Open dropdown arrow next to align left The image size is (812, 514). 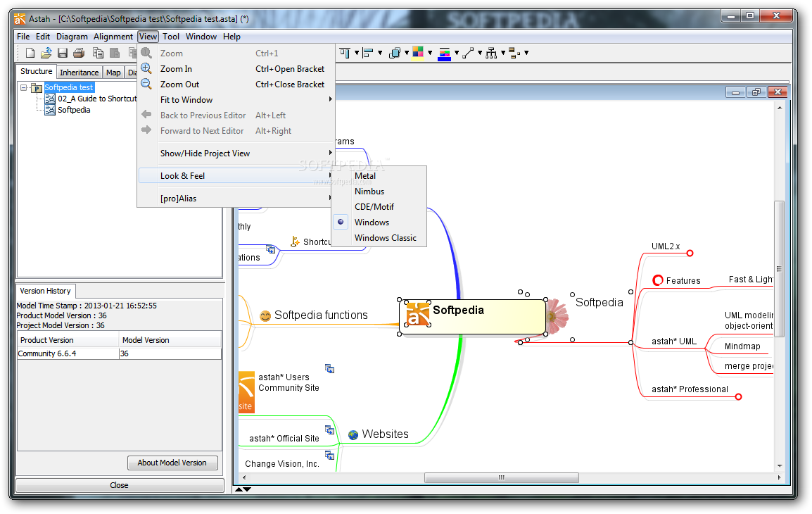pyautogui.click(x=380, y=53)
